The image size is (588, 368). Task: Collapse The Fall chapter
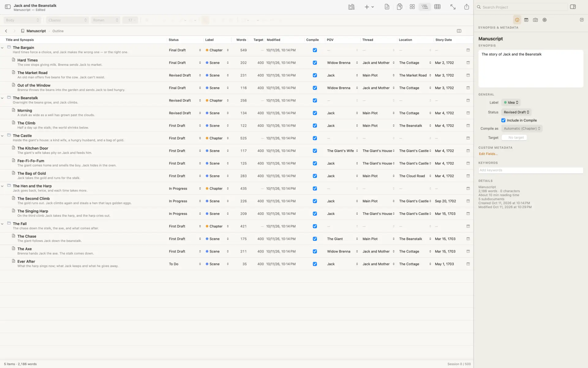point(2,224)
